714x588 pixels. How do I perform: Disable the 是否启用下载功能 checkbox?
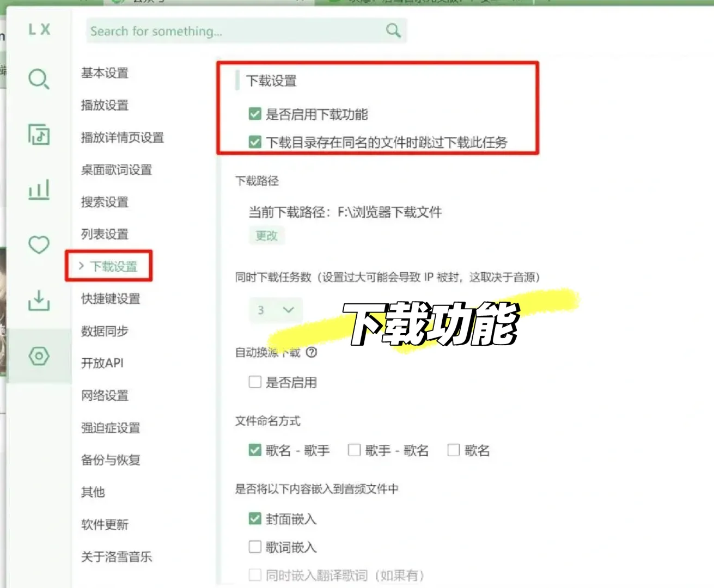click(255, 114)
